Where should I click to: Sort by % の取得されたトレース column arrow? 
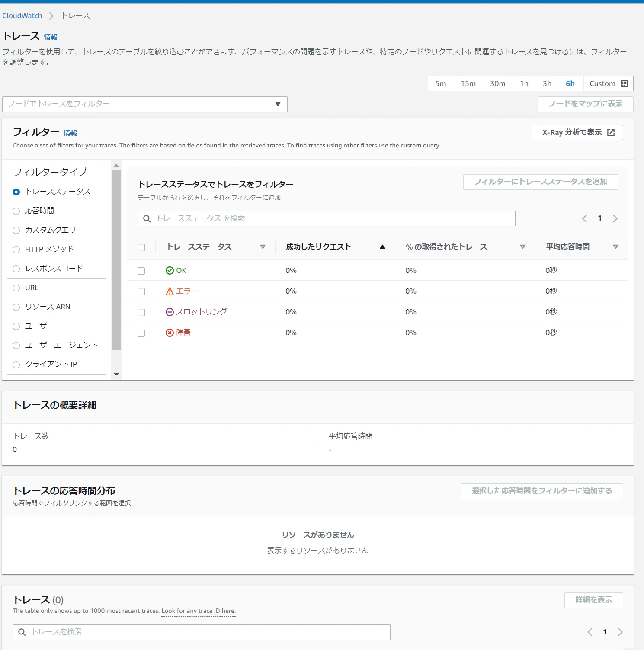coord(522,247)
